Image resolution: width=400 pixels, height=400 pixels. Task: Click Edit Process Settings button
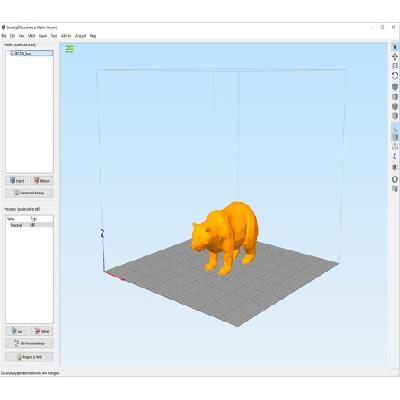29,343
